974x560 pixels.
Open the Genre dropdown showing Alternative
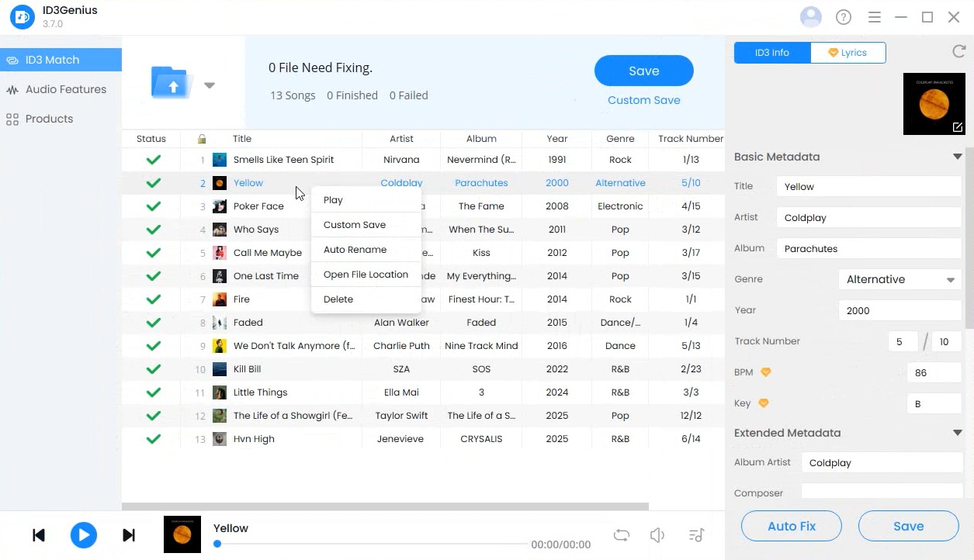pos(899,279)
